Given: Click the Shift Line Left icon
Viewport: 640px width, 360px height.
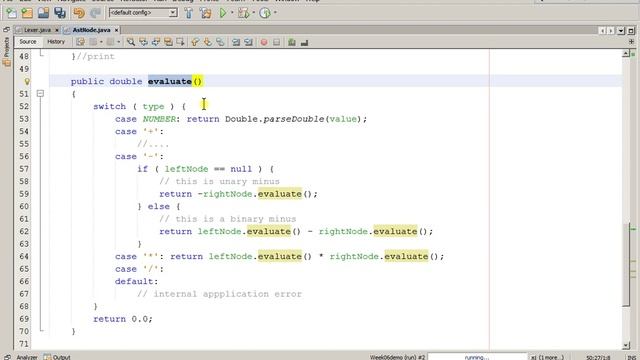Looking at the screenshot, I should (x=236, y=42).
